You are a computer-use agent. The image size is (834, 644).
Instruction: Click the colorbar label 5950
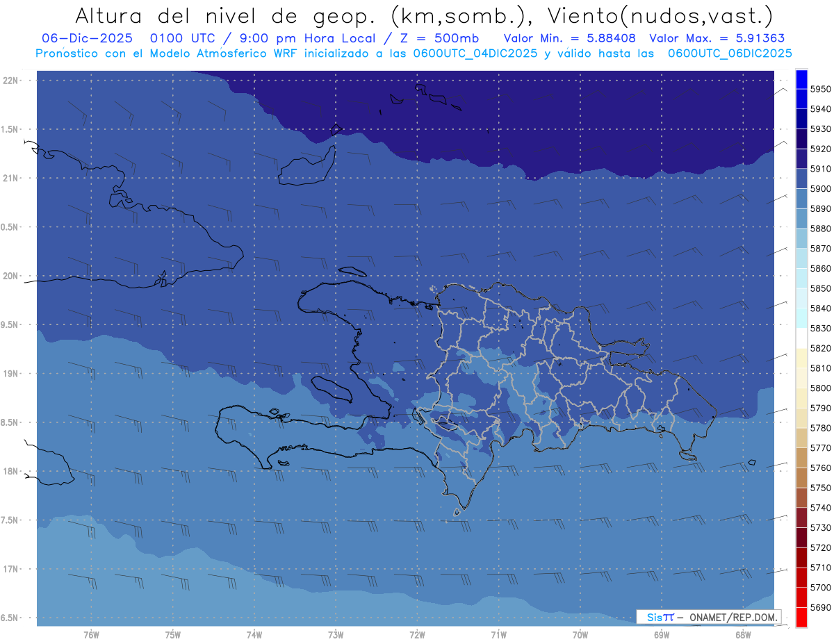click(x=821, y=89)
